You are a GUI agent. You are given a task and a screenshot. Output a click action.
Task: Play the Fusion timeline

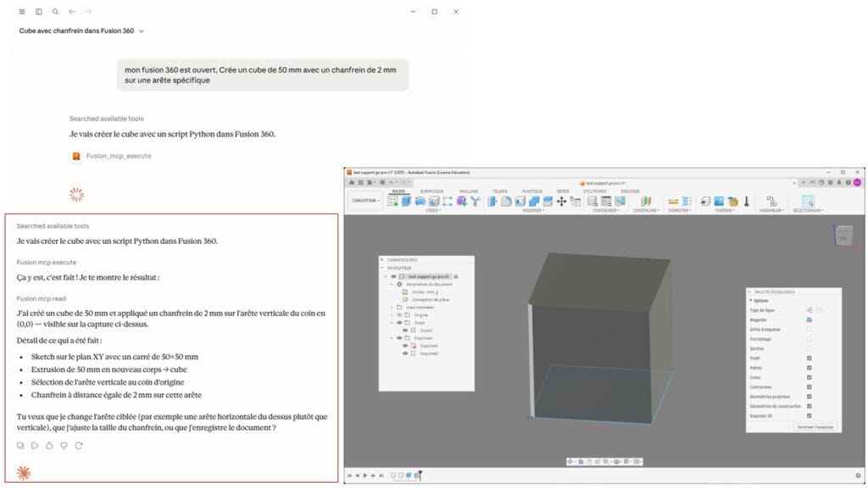point(364,475)
